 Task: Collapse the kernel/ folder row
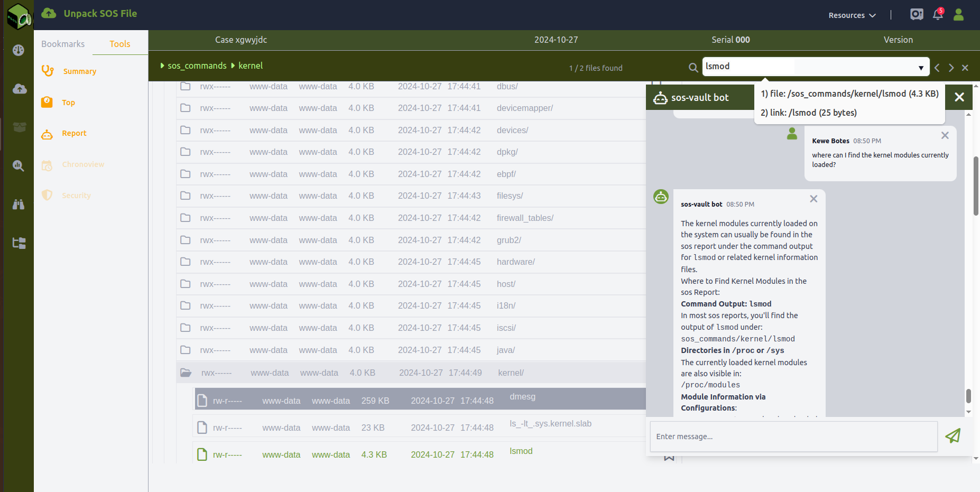coord(411,373)
